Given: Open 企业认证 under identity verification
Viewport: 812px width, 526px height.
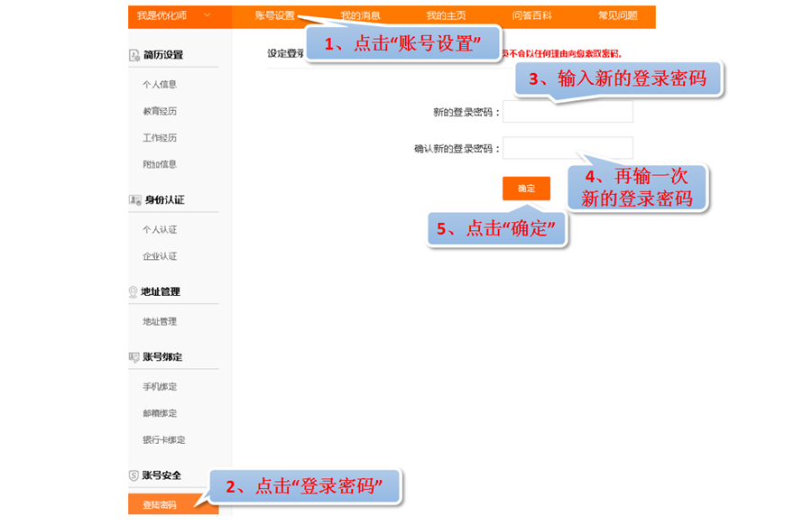Looking at the screenshot, I should pyautogui.click(x=160, y=257).
